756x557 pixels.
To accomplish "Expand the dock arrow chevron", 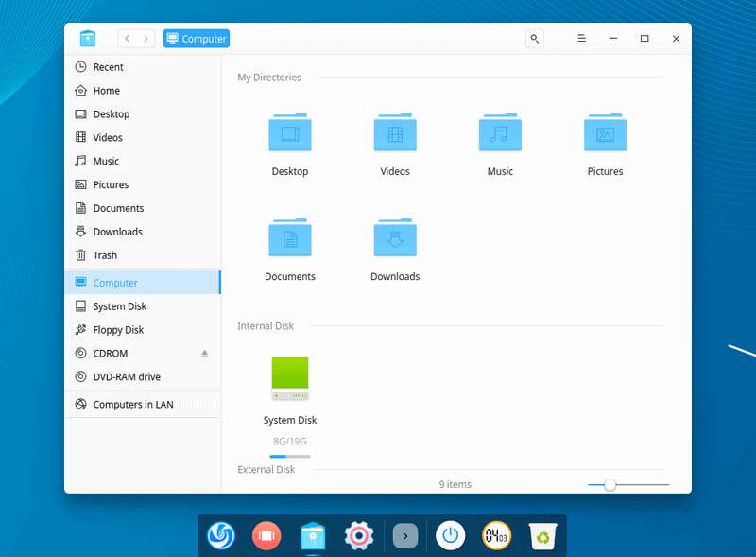I will pyautogui.click(x=405, y=536).
